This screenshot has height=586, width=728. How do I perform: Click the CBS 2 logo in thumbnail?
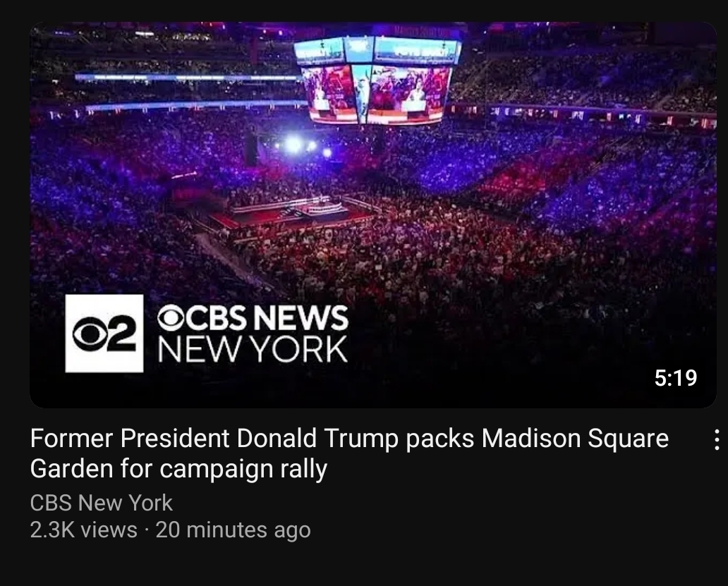104,333
